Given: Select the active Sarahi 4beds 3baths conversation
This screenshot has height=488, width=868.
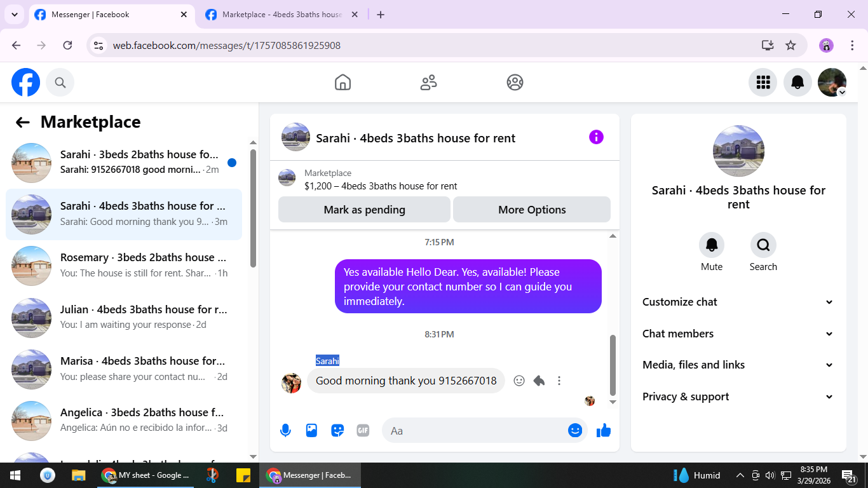Looking at the screenshot, I should coord(124,214).
